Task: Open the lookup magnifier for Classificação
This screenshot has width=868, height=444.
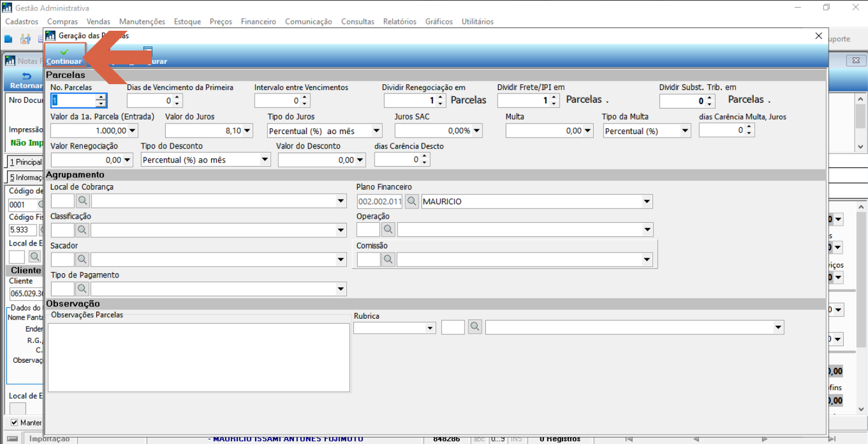Action: coord(82,230)
